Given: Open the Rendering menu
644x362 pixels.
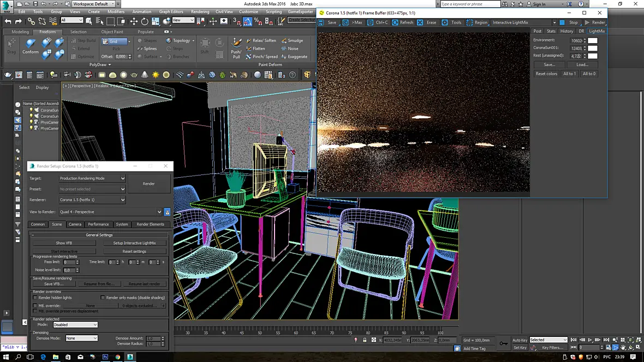Looking at the screenshot, I should pyautogui.click(x=200, y=11).
